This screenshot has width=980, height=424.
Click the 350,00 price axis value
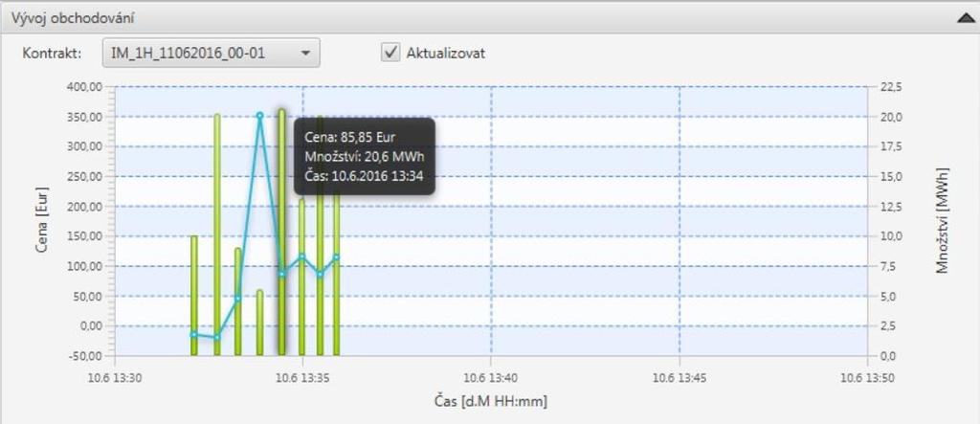83,117
